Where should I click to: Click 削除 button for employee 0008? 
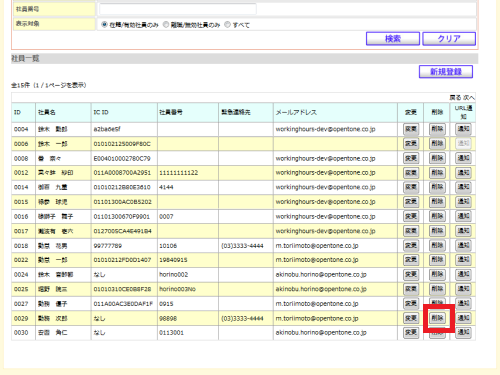pyautogui.click(x=437, y=158)
